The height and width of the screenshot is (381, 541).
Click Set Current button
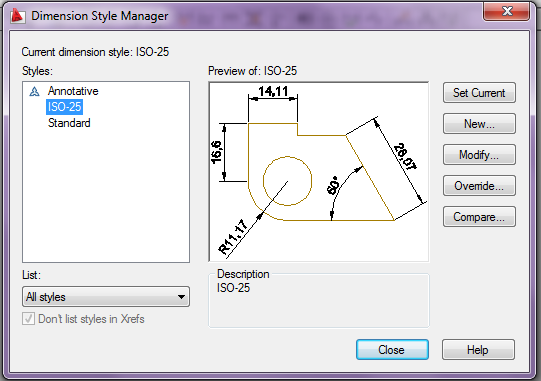(479, 93)
